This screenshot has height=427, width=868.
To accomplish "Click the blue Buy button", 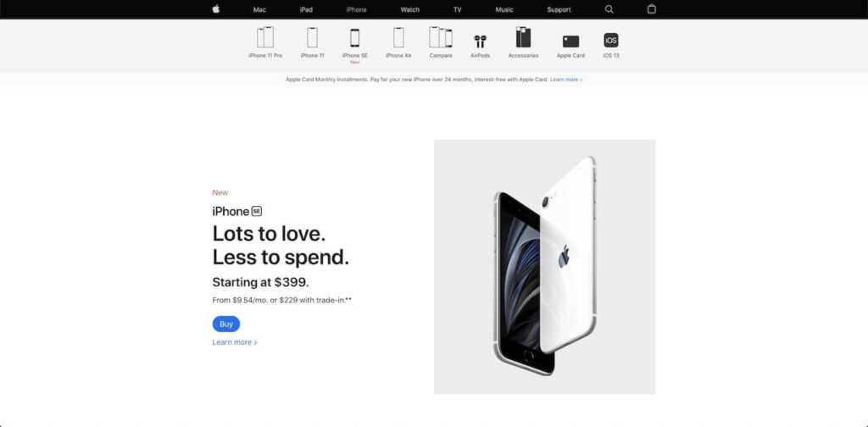I will 225,324.
